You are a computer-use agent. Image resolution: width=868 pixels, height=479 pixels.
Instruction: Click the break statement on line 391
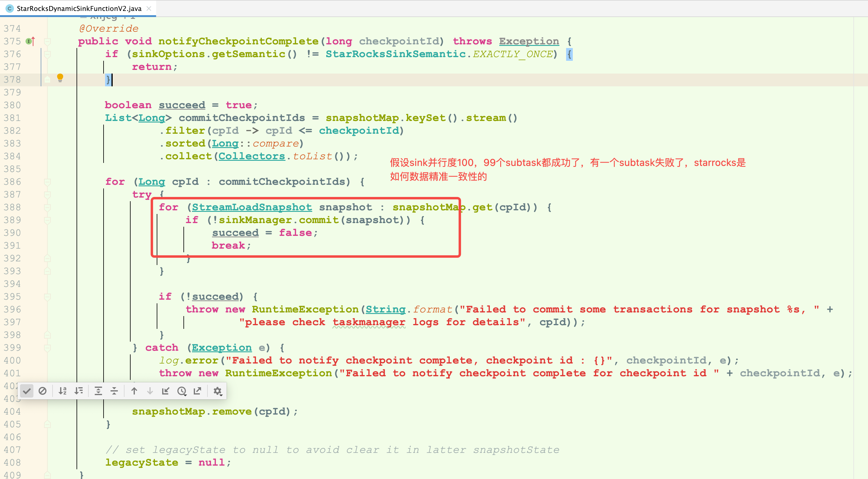pyautogui.click(x=228, y=246)
